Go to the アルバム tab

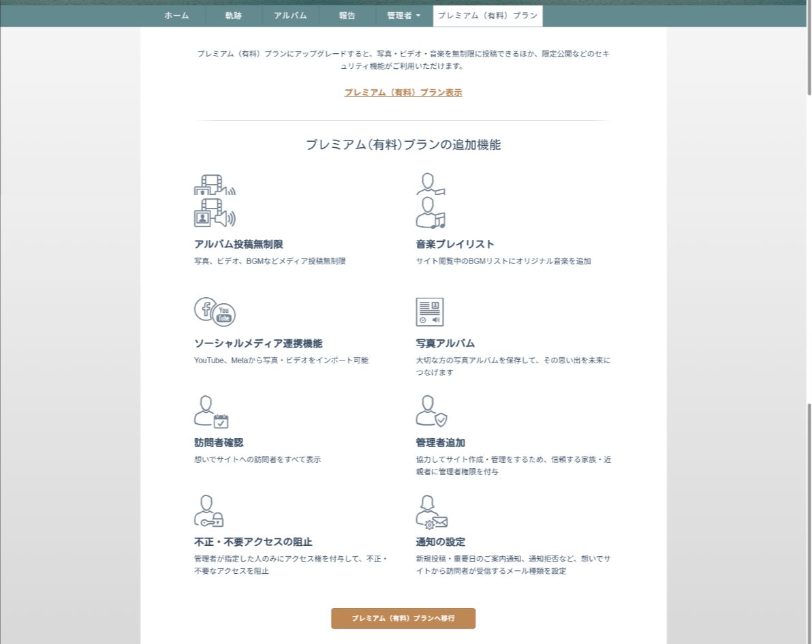290,16
